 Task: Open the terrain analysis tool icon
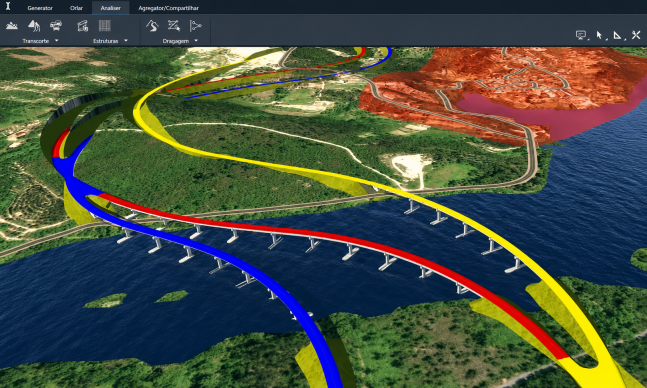point(12,26)
